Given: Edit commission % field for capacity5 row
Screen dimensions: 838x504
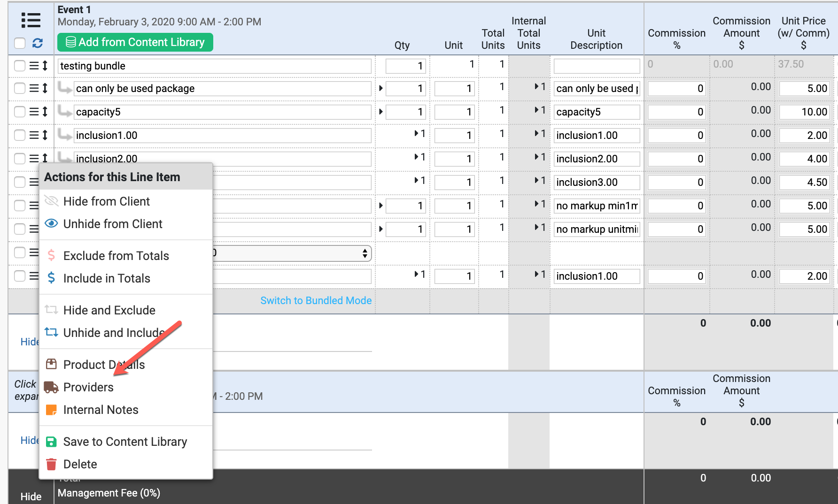Looking at the screenshot, I should click(677, 112).
